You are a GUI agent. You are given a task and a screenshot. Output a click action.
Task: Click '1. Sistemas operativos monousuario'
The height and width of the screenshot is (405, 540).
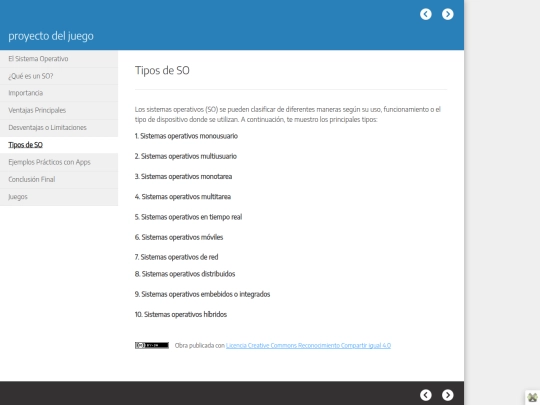click(186, 136)
